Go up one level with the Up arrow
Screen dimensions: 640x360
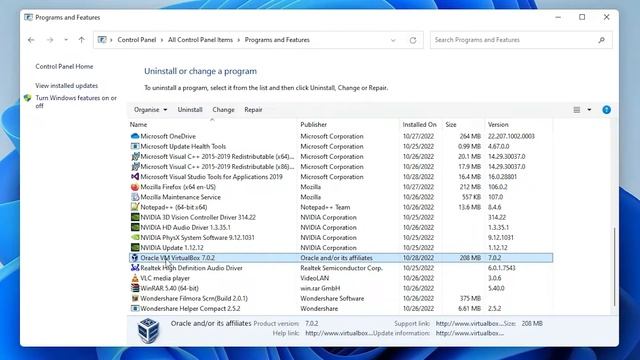click(x=82, y=40)
